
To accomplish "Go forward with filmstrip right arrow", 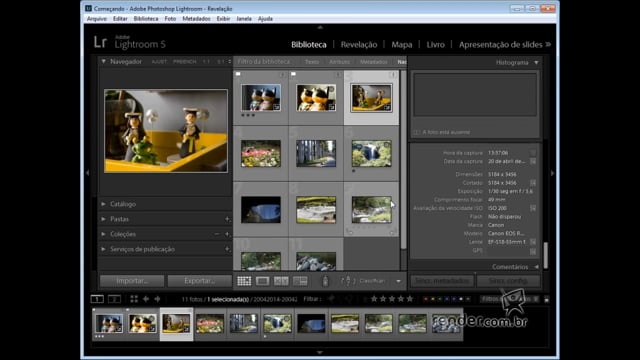I will click(x=157, y=299).
